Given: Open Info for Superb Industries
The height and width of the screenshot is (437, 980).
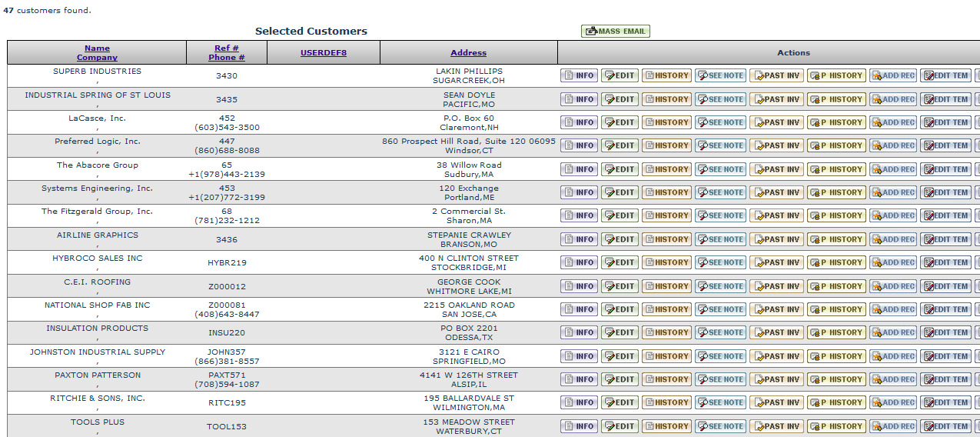Looking at the screenshot, I should point(579,76).
